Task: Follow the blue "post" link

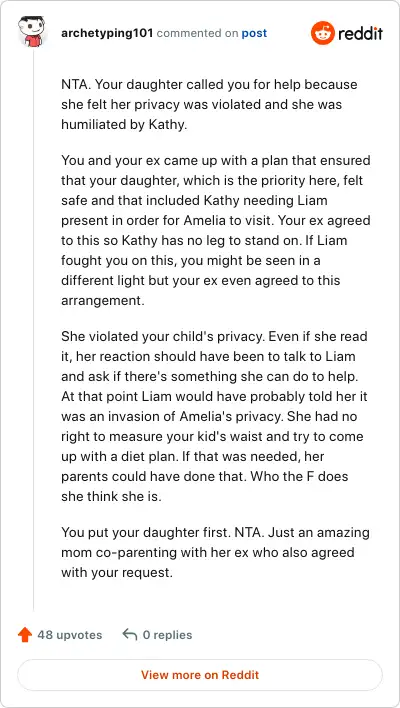Action: click(x=254, y=33)
